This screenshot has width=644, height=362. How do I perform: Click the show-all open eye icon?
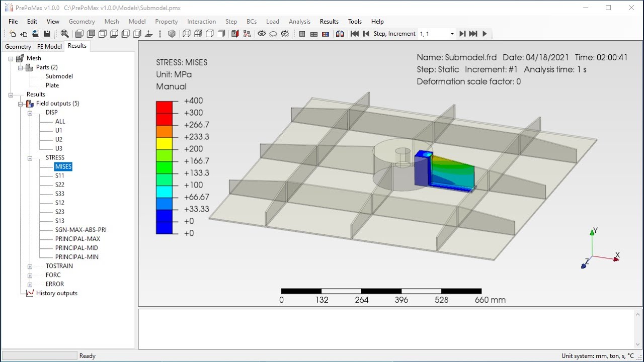click(x=262, y=34)
